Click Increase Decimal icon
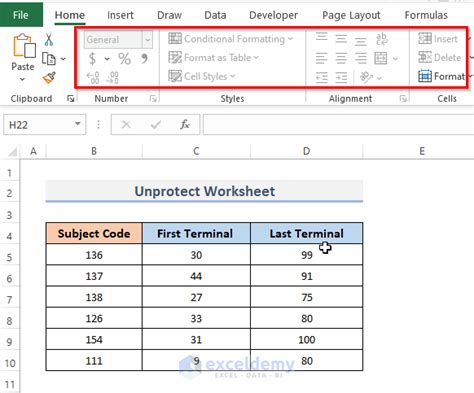Image resolution: width=474 pixels, height=393 pixels. coord(93,78)
